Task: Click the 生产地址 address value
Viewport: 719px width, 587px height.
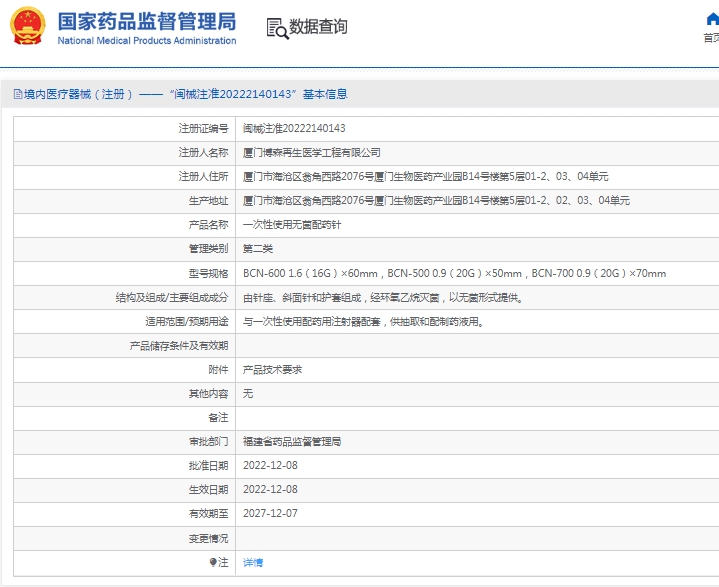Action: (436, 200)
